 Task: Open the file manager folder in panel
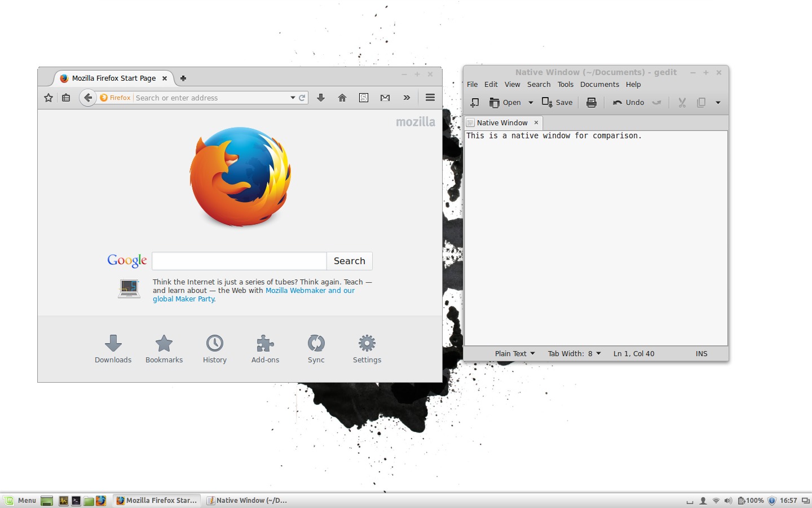89,501
